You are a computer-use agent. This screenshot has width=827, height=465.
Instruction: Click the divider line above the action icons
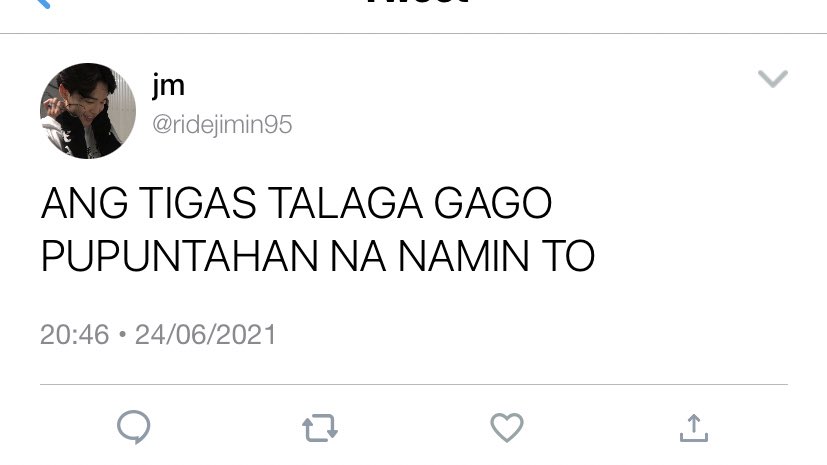(414, 384)
